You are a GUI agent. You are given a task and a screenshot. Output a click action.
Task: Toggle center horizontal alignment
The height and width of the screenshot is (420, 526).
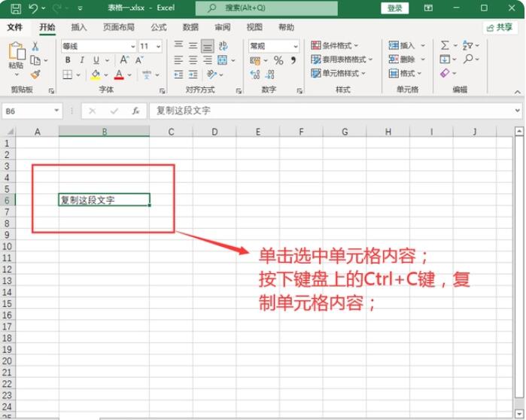[193, 60]
